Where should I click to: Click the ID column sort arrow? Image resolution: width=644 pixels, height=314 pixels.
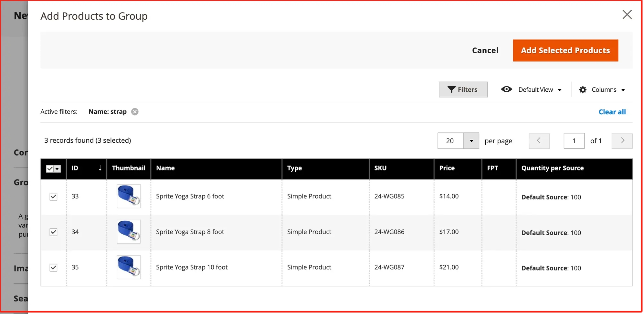click(100, 168)
